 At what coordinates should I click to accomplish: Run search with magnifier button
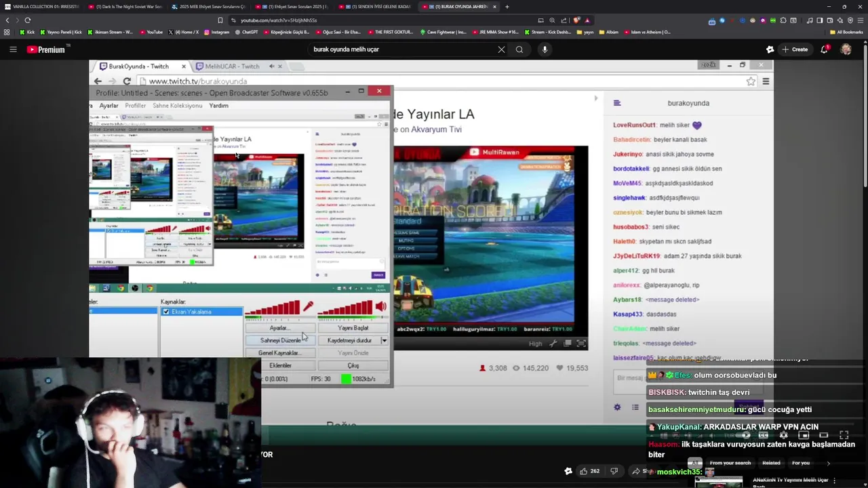pos(519,49)
